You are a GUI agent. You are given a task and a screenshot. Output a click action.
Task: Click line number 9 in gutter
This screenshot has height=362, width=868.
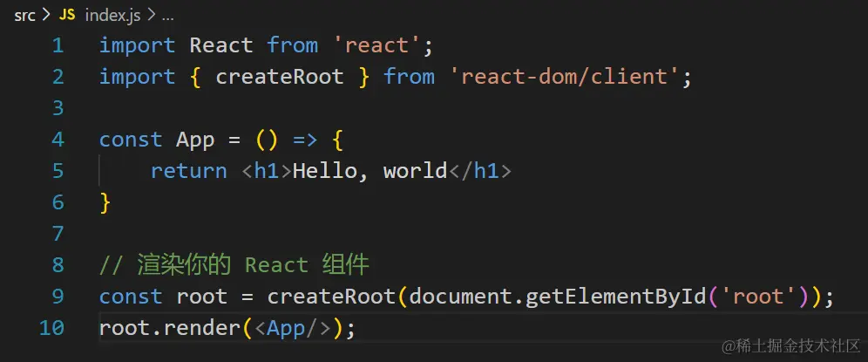[x=58, y=297]
